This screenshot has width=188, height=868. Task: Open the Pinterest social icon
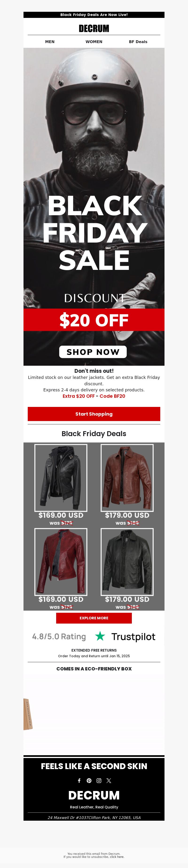pos(89,780)
